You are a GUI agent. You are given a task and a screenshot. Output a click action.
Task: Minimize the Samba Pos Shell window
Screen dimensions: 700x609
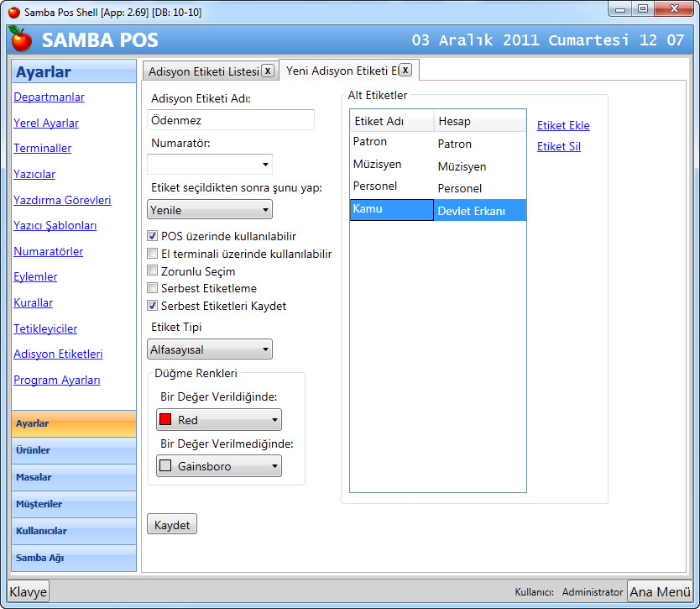pyautogui.click(x=620, y=9)
